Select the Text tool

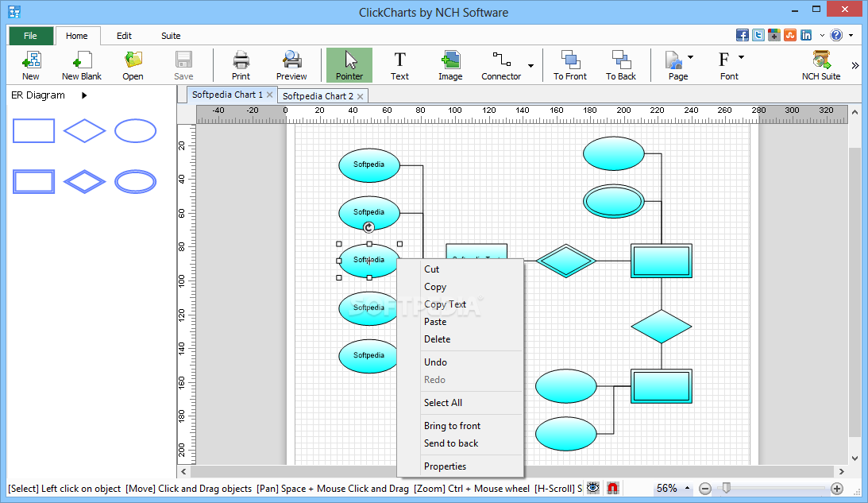click(399, 65)
